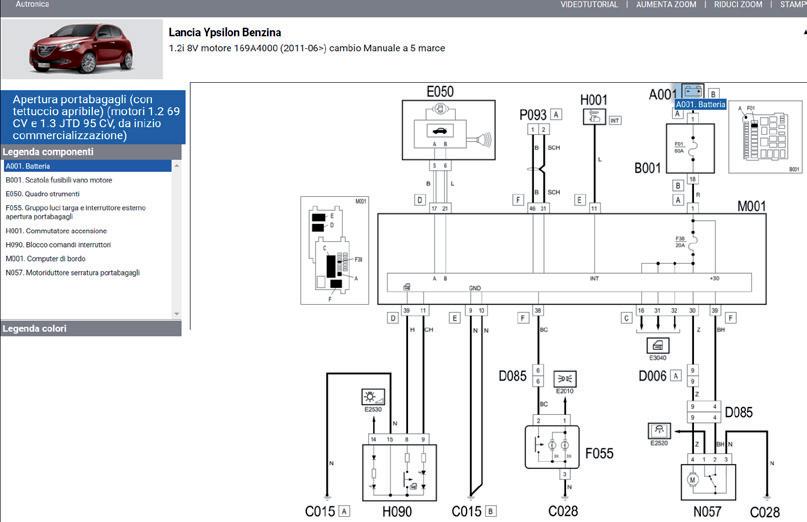Select F055. Gruppo luci targa entry
The height and width of the screenshot is (522, 807).
[76, 212]
